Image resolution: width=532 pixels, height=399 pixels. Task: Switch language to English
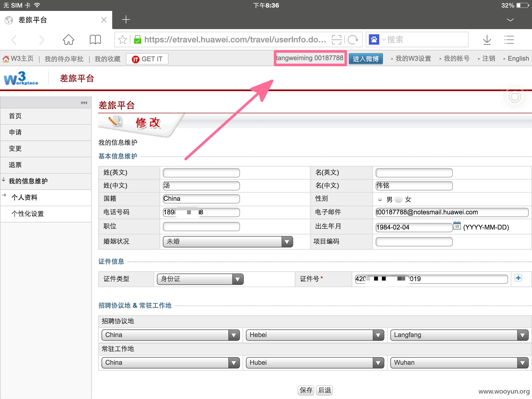point(518,59)
